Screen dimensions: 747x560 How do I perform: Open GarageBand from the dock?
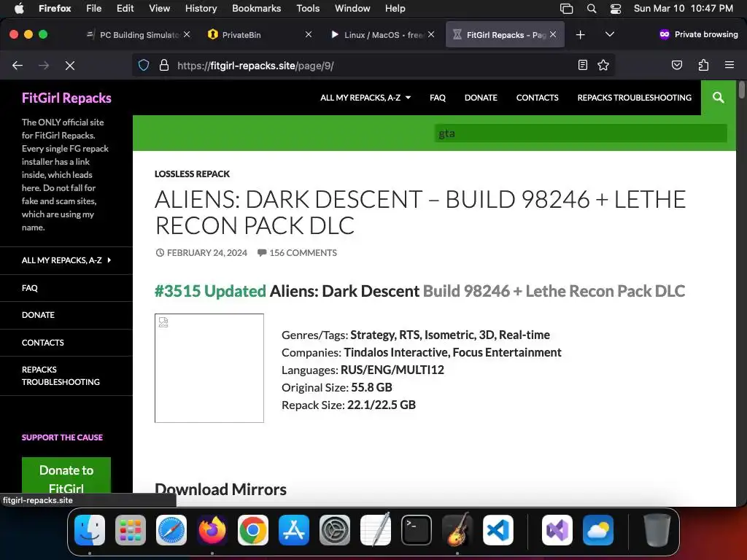(457, 530)
